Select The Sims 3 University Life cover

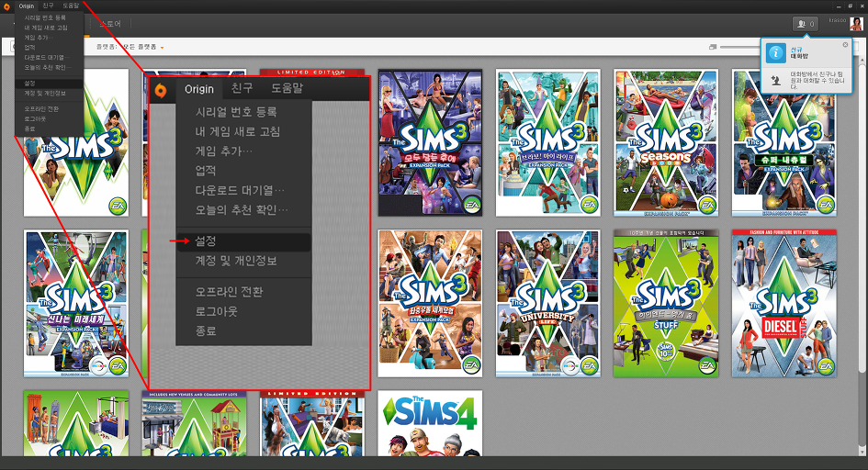[548, 304]
